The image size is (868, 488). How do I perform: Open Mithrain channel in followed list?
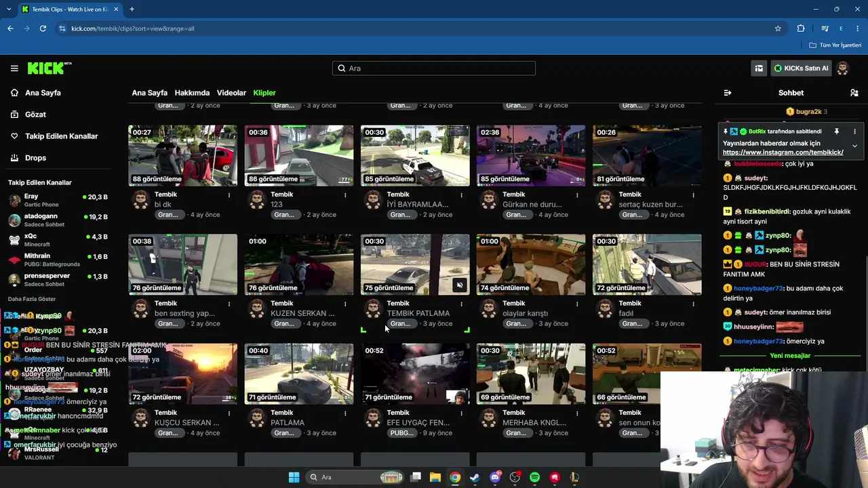[x=58, y=260]
